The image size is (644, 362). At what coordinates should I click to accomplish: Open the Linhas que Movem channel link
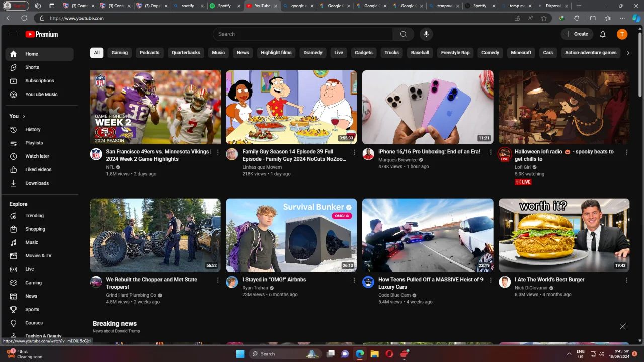tap(262, 167)
